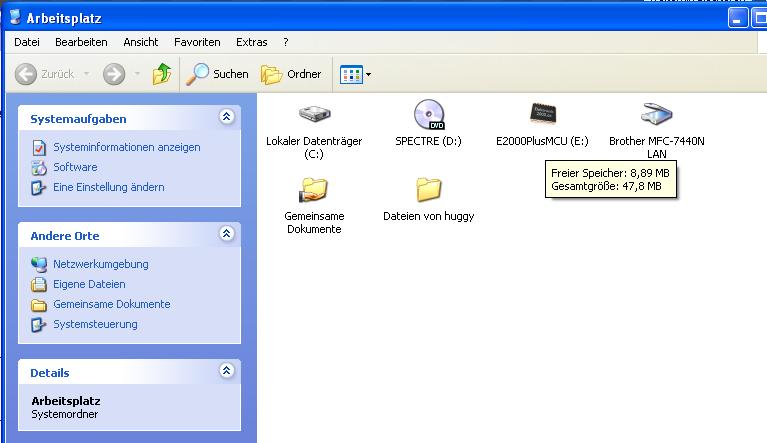Viewport: 767px width, 443px height.
Task: Collapse the Details panel
Action: coord(227,372)
